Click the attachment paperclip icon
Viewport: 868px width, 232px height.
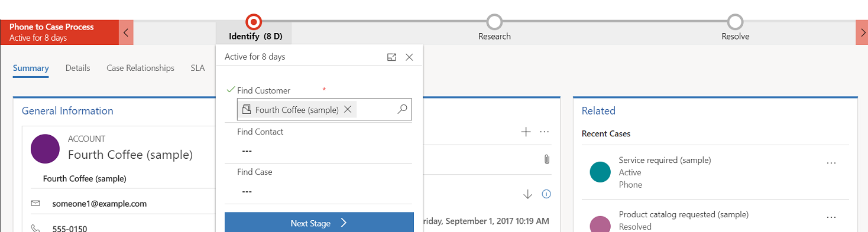547,159
